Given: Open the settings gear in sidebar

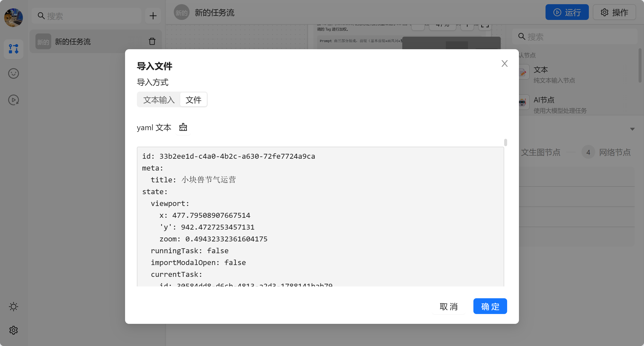Looking at the screenshot, I should [14, 330].
